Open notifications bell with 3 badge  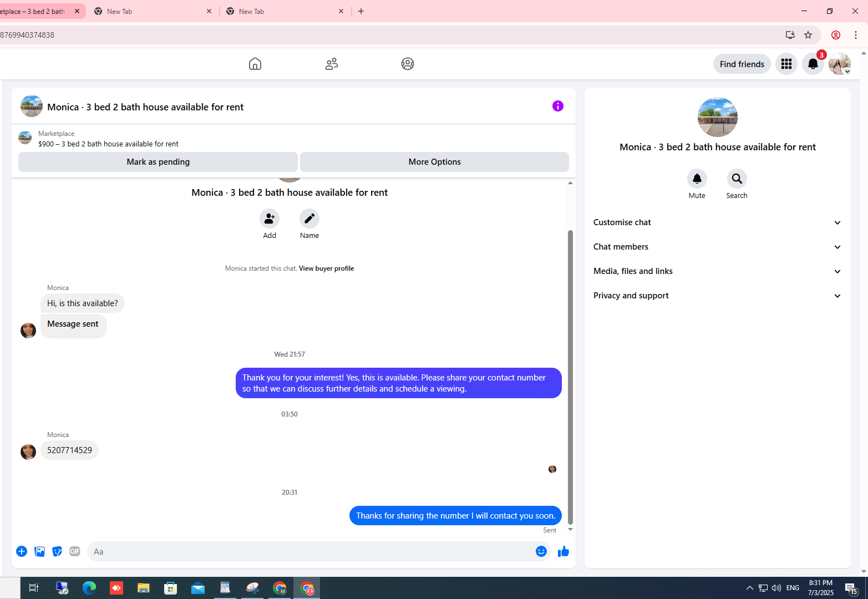pyautogui.click(x=813, y=64)
